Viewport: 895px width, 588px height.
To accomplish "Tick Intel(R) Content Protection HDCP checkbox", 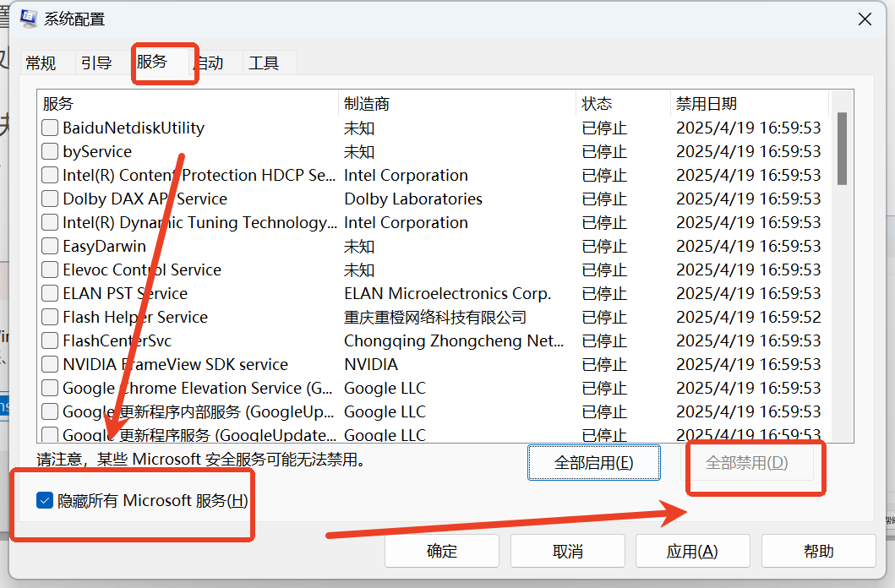I will (50, 175).
